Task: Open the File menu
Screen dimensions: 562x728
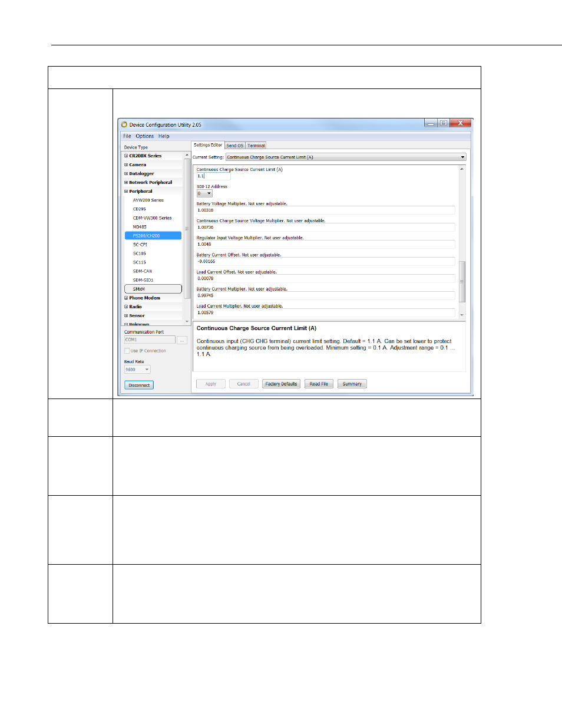Action: pyautogui.click(x=127, y=136)
